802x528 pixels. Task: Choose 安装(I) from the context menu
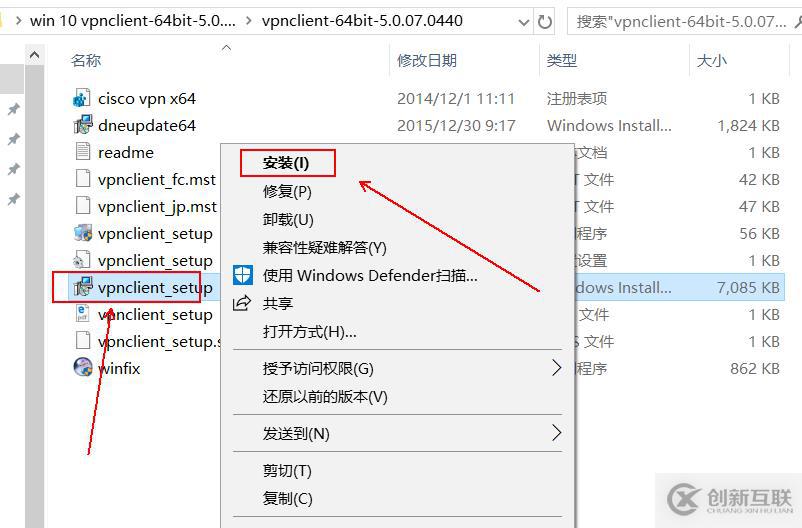286,163
